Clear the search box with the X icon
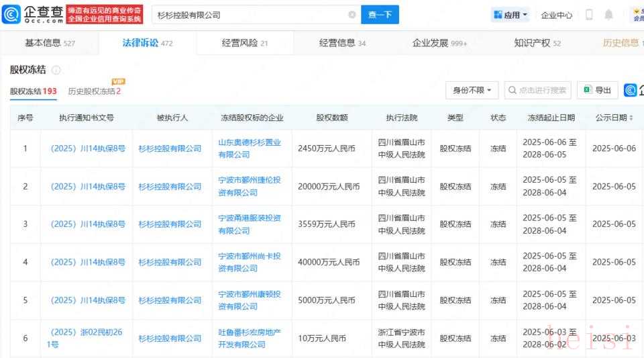This screenshot has height=358, width=644. pyautogui.click(x=352, y=15)
